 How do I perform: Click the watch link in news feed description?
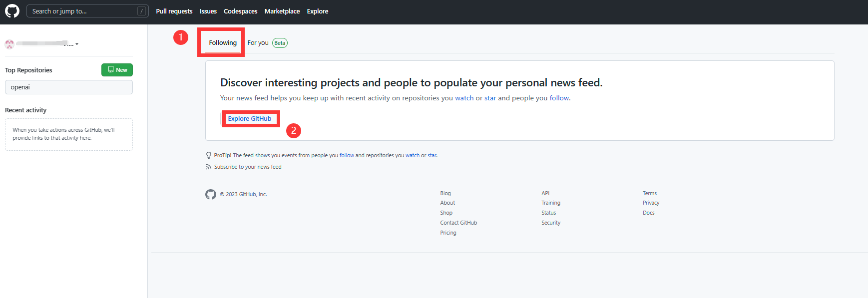[x=464, y=98]
